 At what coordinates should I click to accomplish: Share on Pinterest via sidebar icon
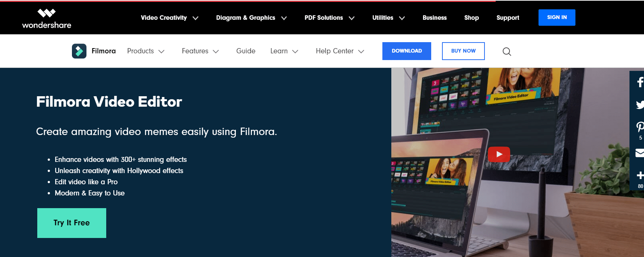640,127
